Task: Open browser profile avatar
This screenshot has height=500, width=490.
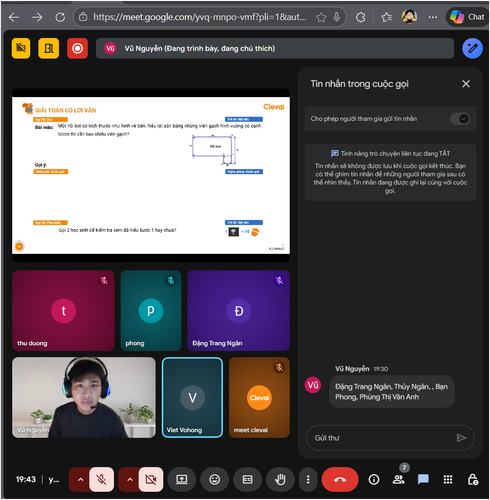Action: point(409,17)
